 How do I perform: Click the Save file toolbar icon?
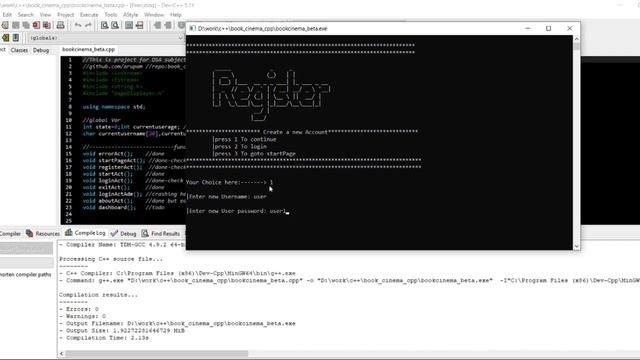(16, 25)
